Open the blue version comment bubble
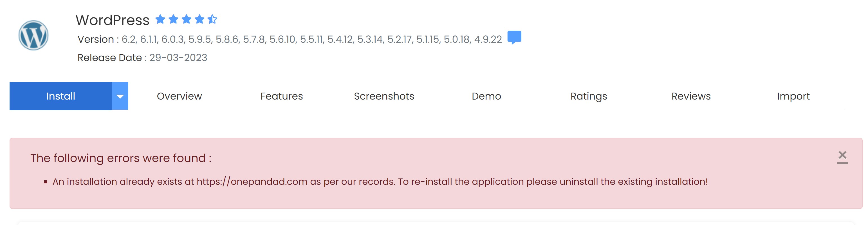The image size is (868, 225). click(514, 37)
